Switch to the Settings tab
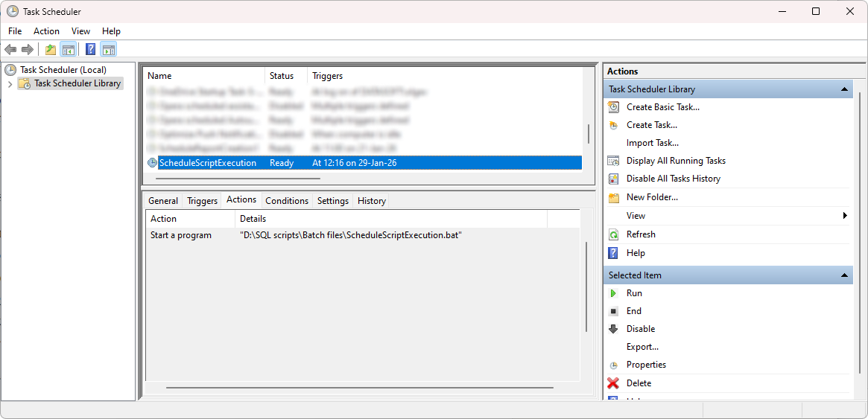 [333, 201]
